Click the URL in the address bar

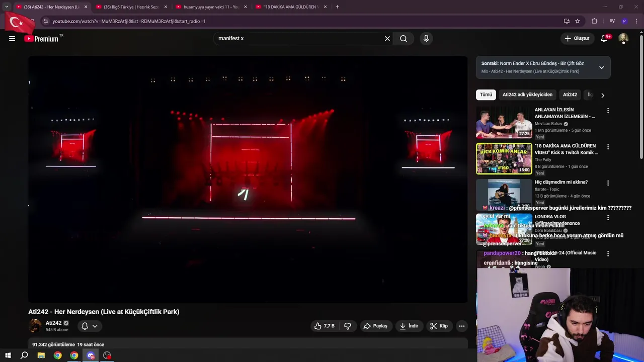pyautogui.click(x=129, y=21)
